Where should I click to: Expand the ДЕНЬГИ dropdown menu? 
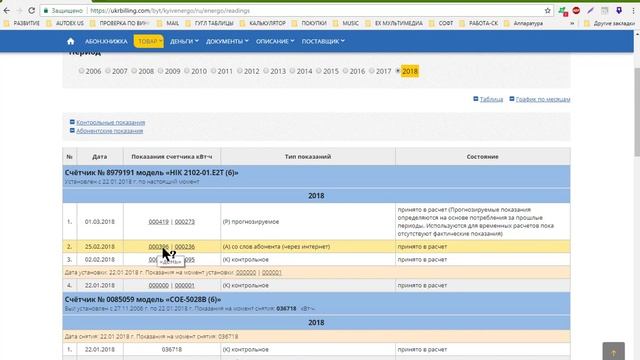point(184,41)
